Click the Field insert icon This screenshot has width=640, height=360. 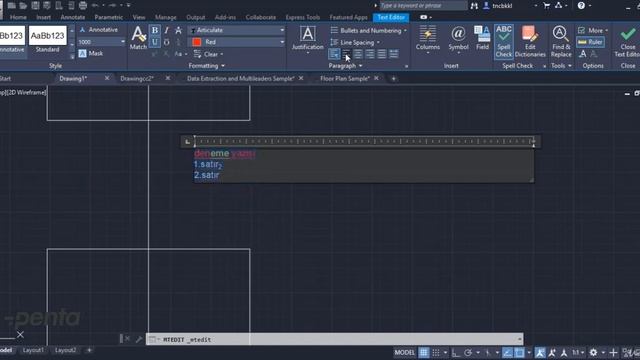click(x=482, y=38)
